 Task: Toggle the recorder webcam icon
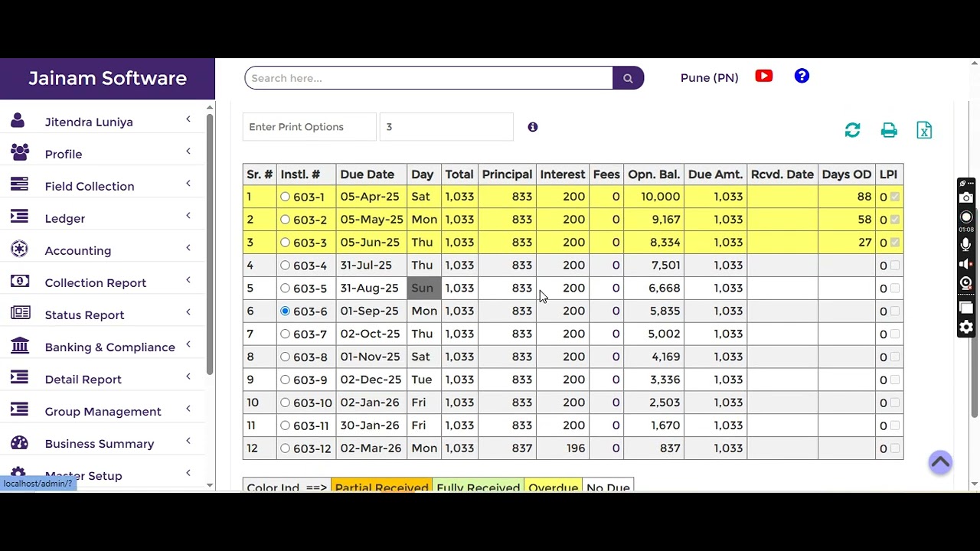(x=966, y=283)
